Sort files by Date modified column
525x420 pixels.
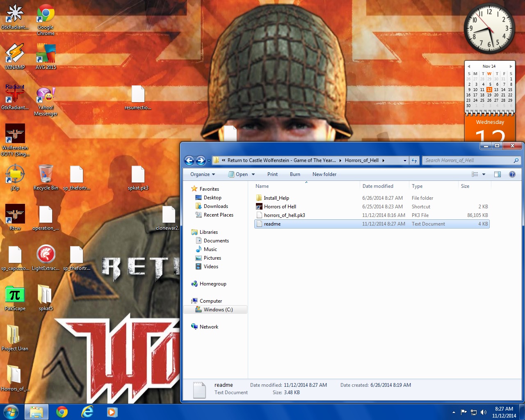click(385, 186)
